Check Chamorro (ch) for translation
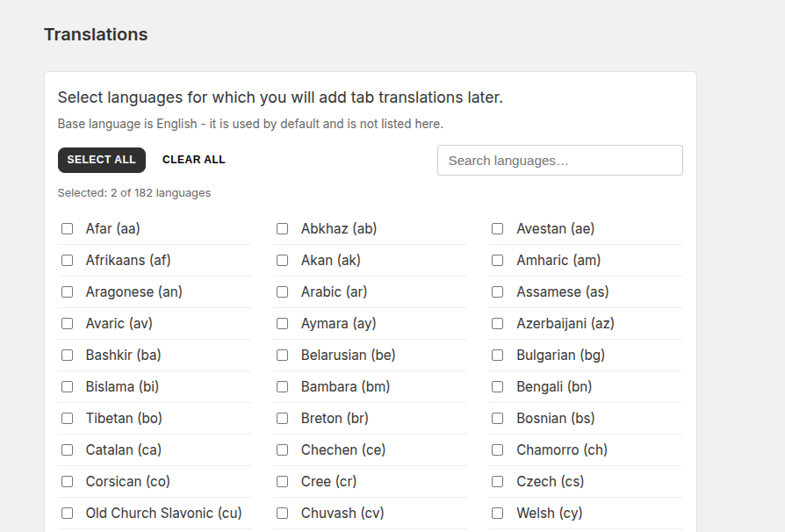785x532 pixels. [498, 449]
